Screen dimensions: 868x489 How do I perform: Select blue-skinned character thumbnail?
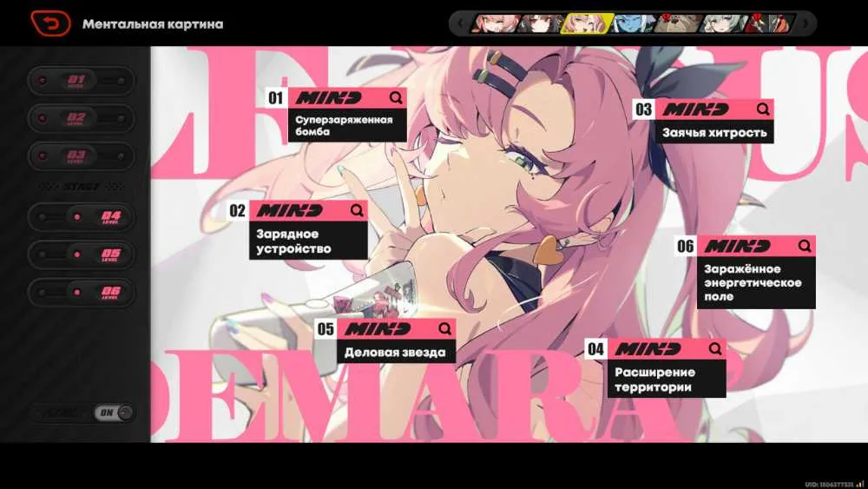click(634, 23)
